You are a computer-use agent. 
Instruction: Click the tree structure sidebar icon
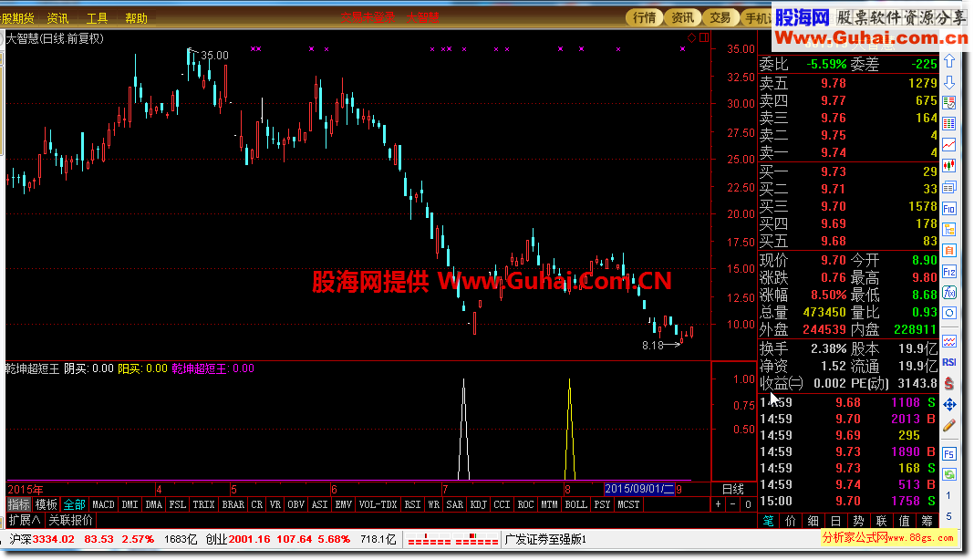click(x=949, y=229)
